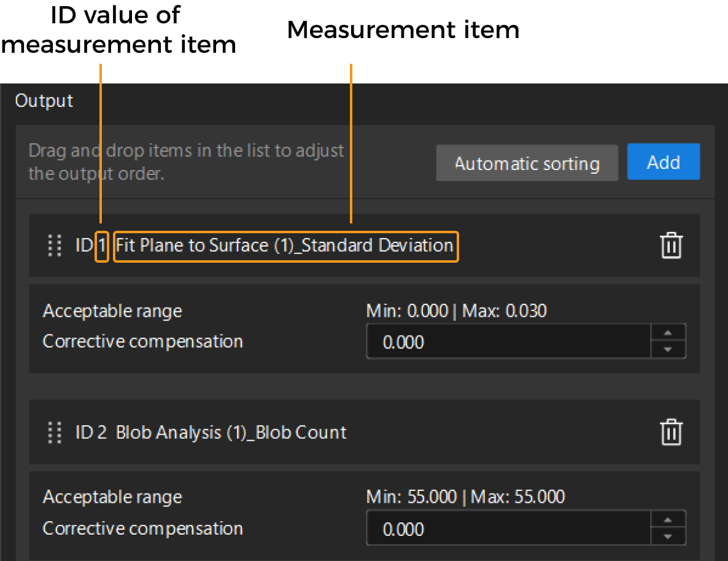
Task: Click drag handle of ID 2 item
Action: point(55,433)
